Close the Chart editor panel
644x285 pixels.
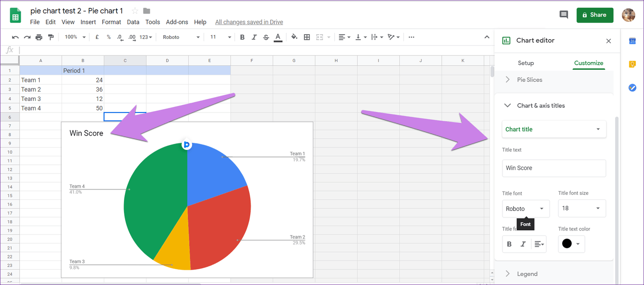608,41
